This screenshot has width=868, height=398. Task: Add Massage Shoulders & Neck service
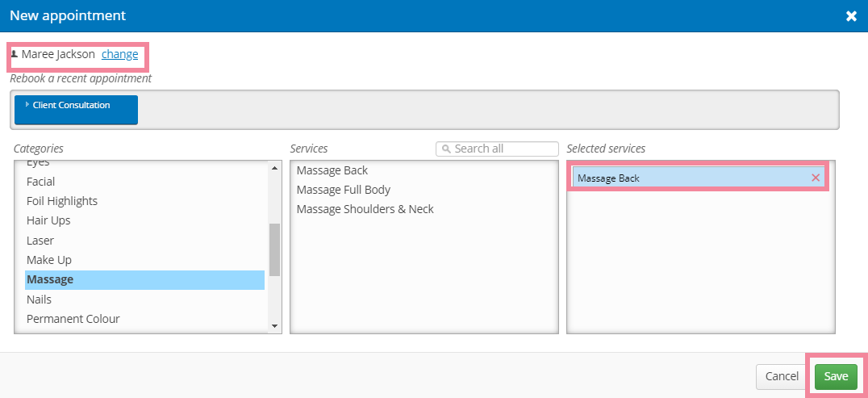[365, 209]
